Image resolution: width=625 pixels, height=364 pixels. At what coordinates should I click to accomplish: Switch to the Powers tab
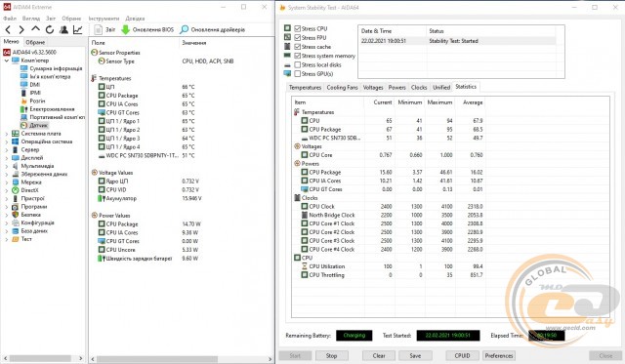[x=397, y=88]
